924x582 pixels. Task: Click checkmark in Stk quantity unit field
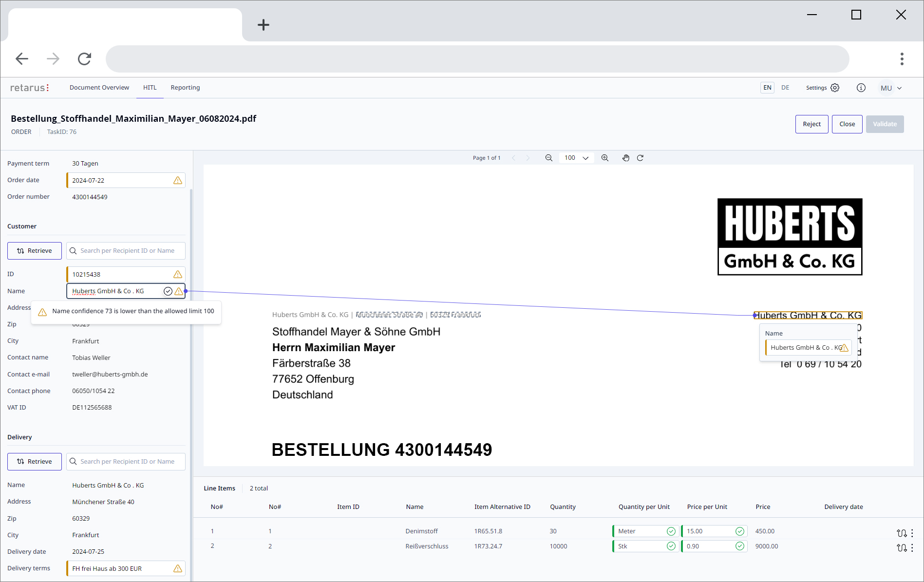pos(671,546)
